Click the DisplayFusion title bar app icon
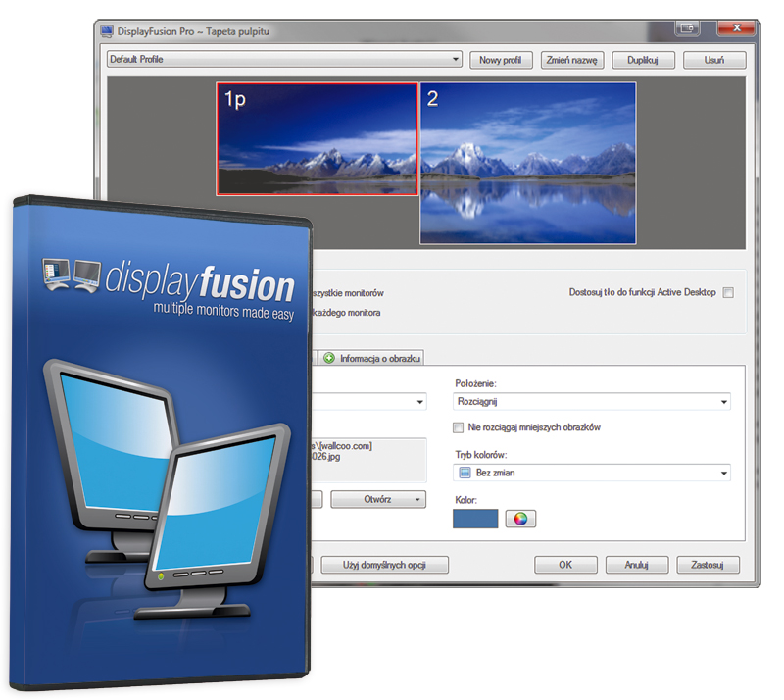This screenshot has width=784, height=700. (x=107, y=31)
